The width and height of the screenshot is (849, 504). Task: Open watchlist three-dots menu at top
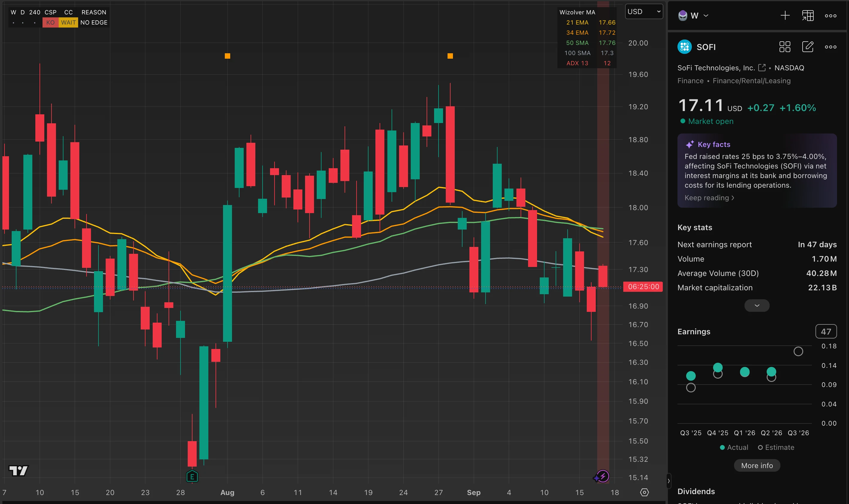click(831, 16)
